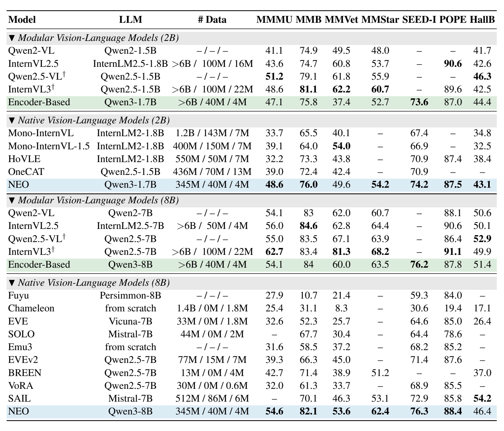This screenshot has width=504, height=431.
Task: Select the Chameleon model row name
Action: pos(31,309)
